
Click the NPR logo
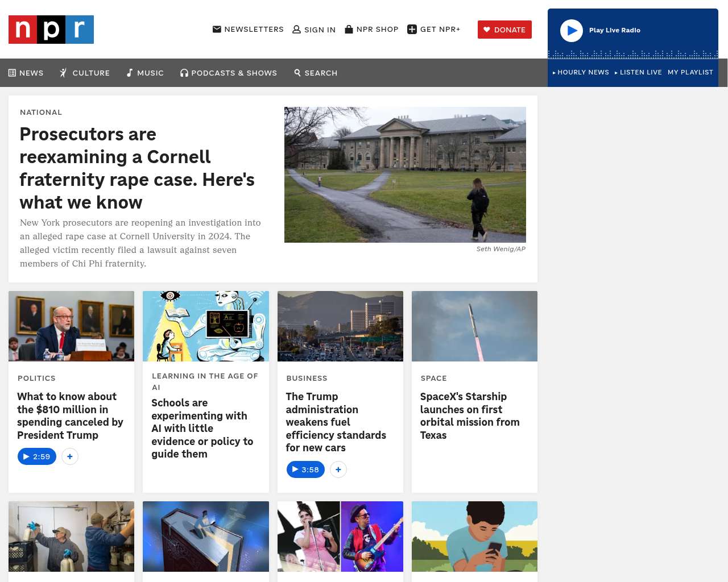(x=51, y=30)
